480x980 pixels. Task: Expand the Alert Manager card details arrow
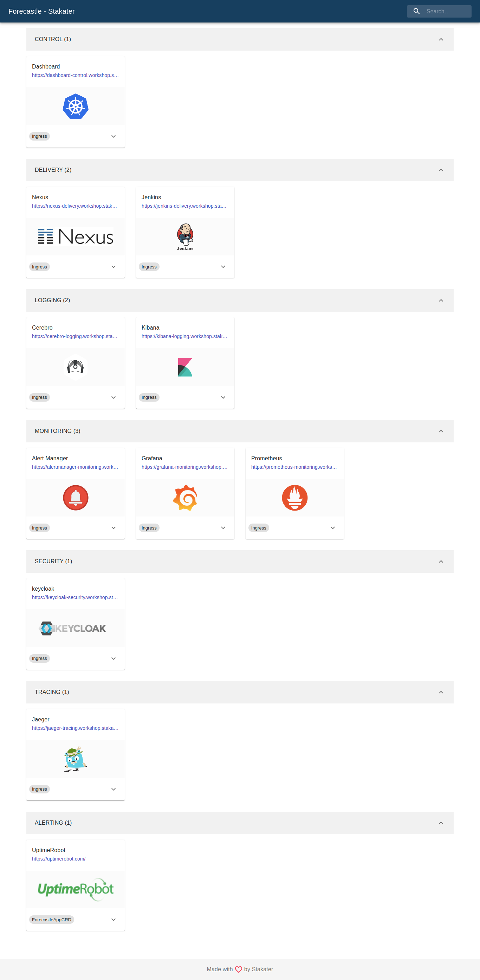[x=113, y=528]
